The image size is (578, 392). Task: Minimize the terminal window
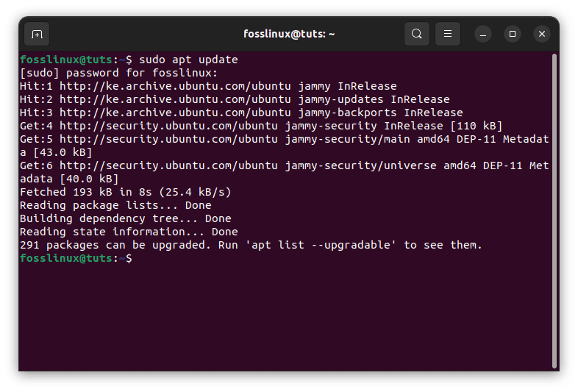tap(483, 35)
